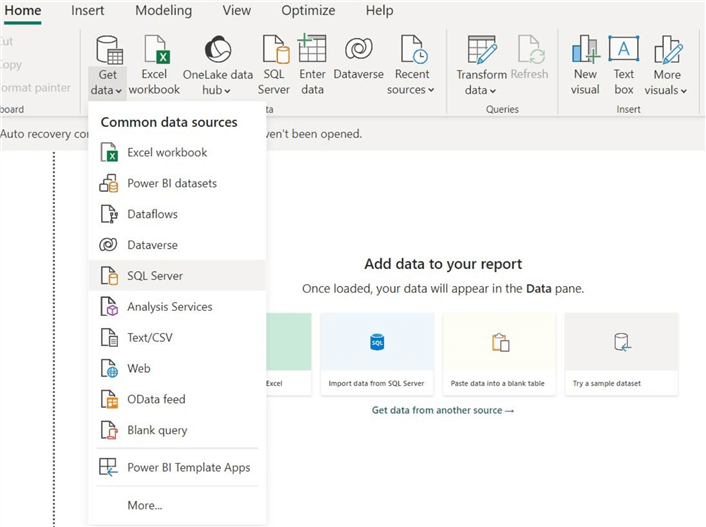Click the Common data sources heading
This screenshot has height=527, width=706.
[x=169, y=122]
